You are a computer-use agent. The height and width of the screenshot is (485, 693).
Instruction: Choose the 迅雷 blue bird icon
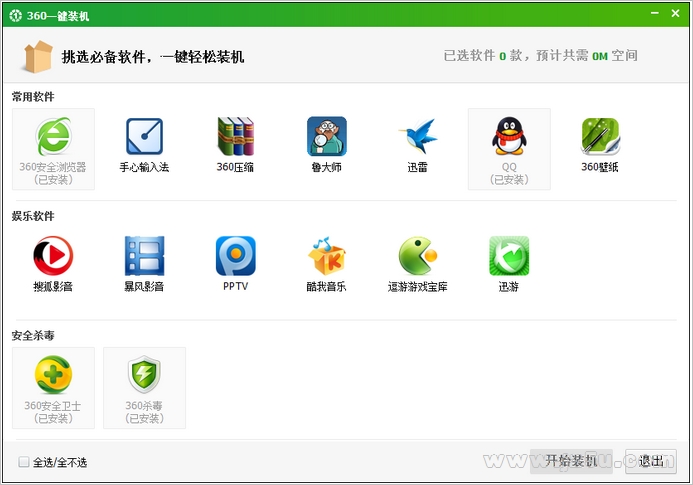[418, 136]
